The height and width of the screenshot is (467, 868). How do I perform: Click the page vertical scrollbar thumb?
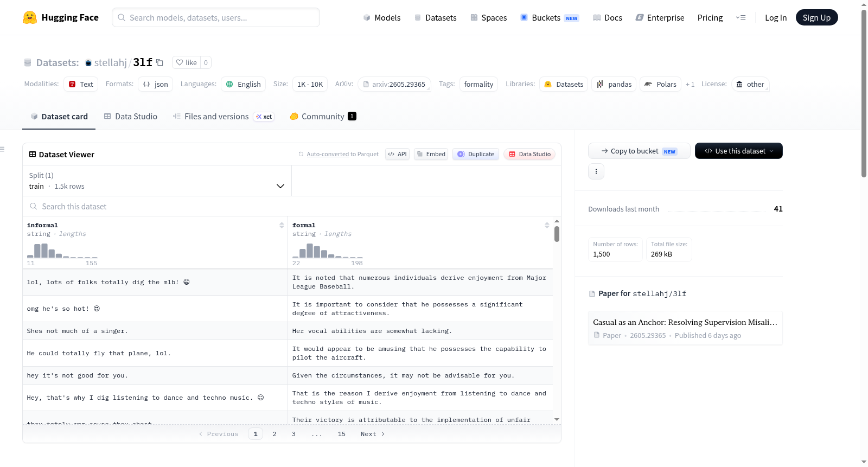click(864, 93)
